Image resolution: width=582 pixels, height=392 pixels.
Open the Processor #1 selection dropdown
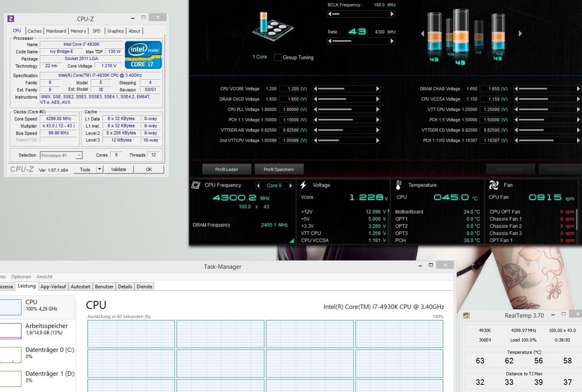(x=61, y=155)
